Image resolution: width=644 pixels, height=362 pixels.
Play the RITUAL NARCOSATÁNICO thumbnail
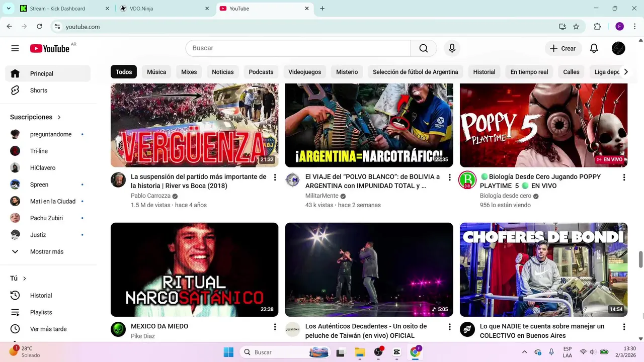[x=194, y=269]
